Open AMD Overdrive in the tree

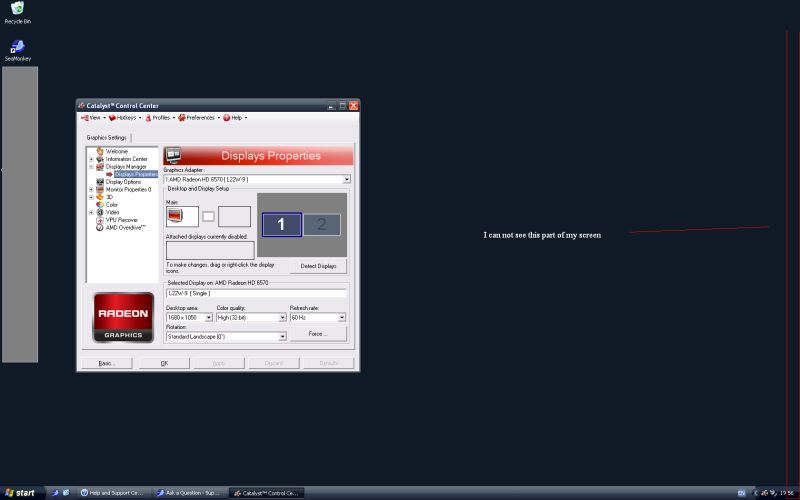pos(125,228)
